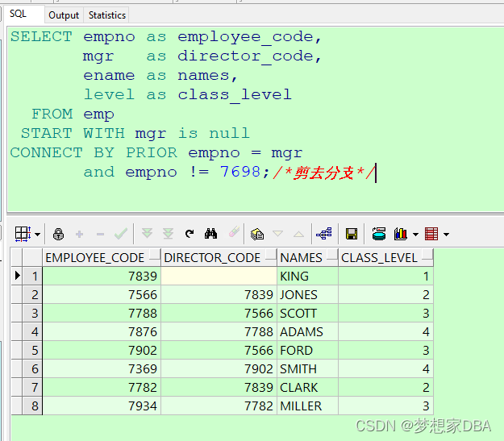The image size is (504, 441).
Task: Open the grid mode dropdown arrow
Action: click(x=38, y=235)
